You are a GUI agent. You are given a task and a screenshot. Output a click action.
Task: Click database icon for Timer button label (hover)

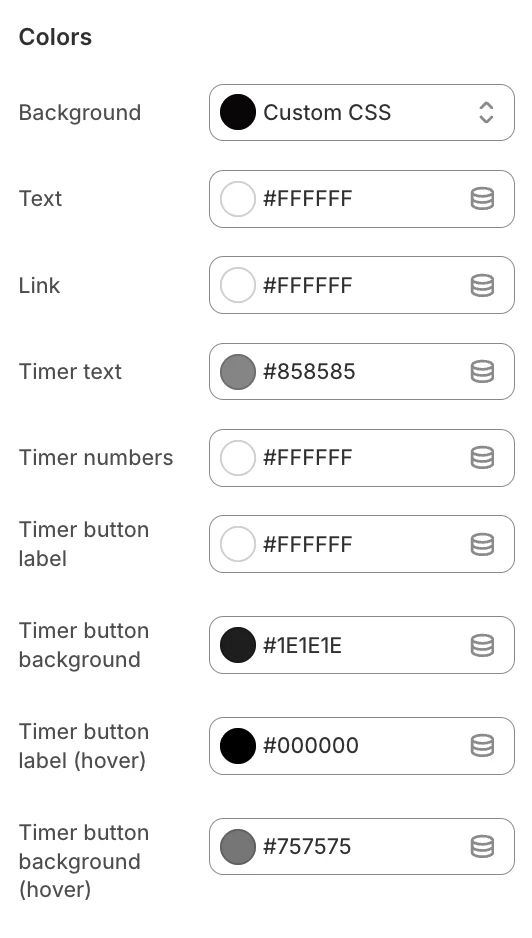click(482, 746)
